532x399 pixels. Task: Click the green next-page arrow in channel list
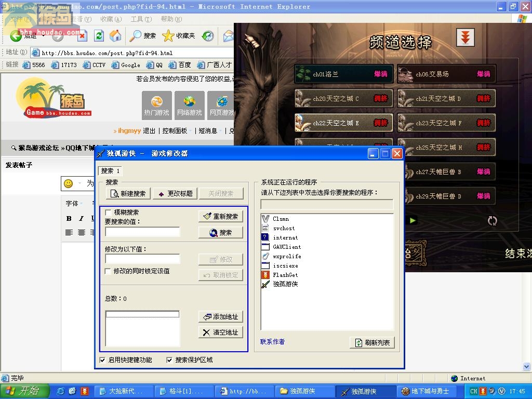(413, 220)
